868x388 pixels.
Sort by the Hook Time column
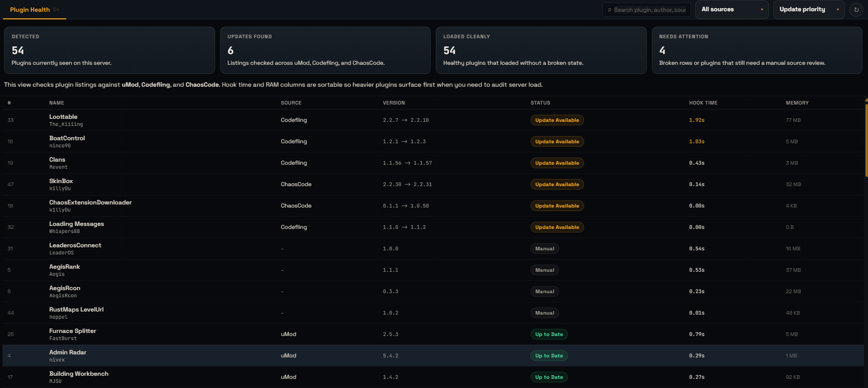pyautogui.click(x=703, y=103)
